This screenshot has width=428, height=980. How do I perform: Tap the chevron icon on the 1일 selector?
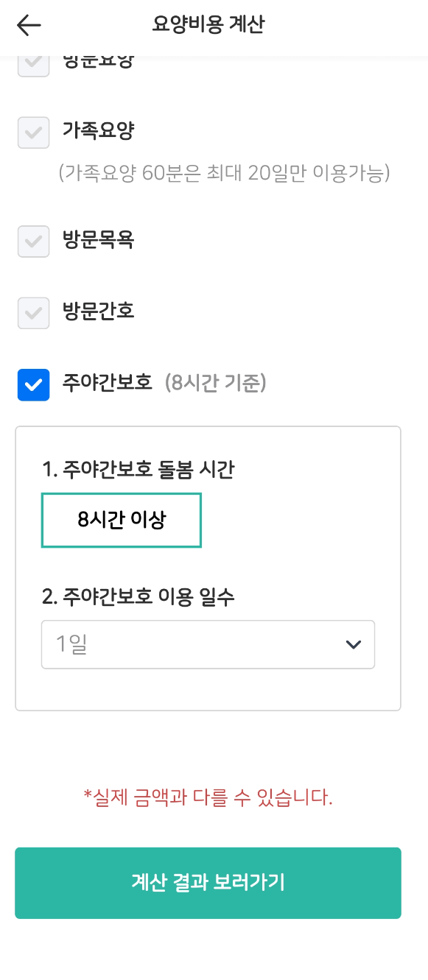pos(353,644)
